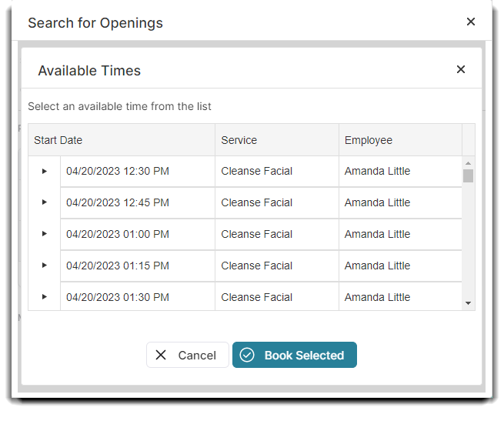This screenshot has height=421, width=504.
Task: Pick the Cleanse Facial cell at 01:15 PM
Action: 256,266
